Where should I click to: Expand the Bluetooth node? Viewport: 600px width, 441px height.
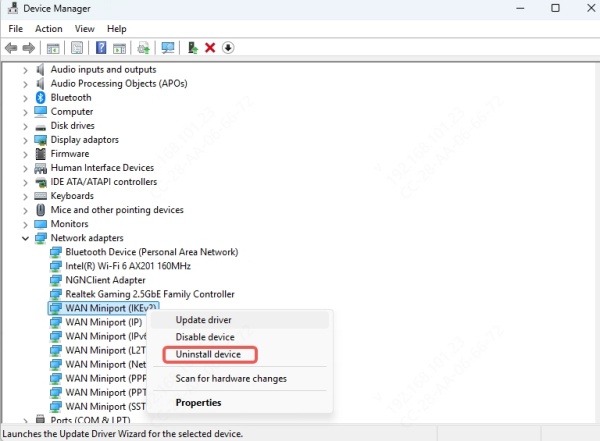25,98
